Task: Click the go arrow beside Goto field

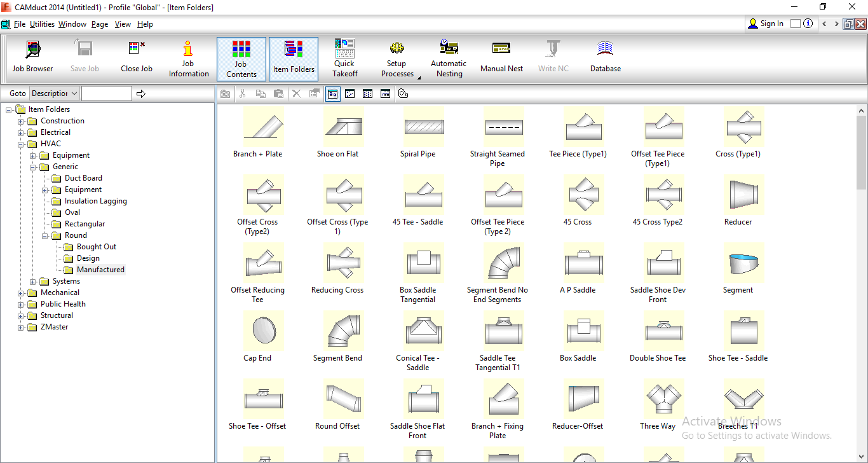Action: click(141, 94)
